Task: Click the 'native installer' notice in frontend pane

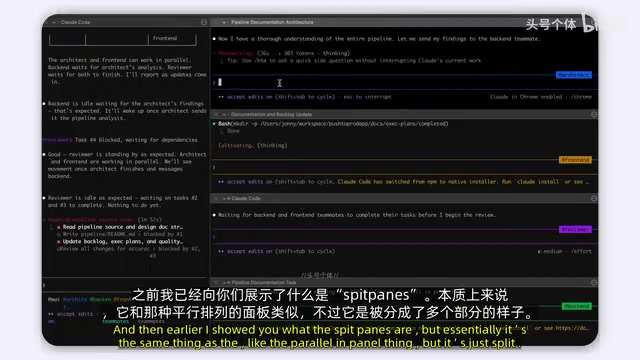Action: tap(464, 182)
